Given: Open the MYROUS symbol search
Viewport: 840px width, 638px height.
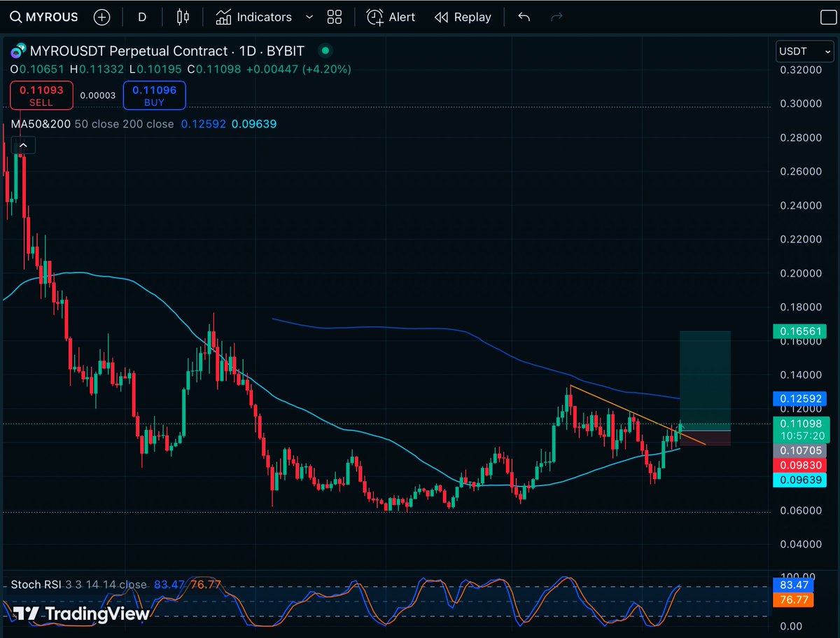Looking at the screenshot, I should (44, 17).
